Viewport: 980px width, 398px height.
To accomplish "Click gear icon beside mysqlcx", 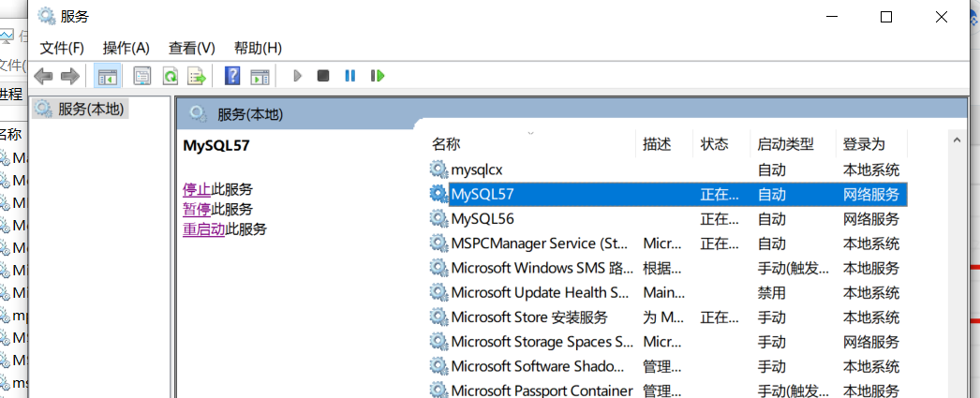I will pyautogui.click(x=438, y=170).
